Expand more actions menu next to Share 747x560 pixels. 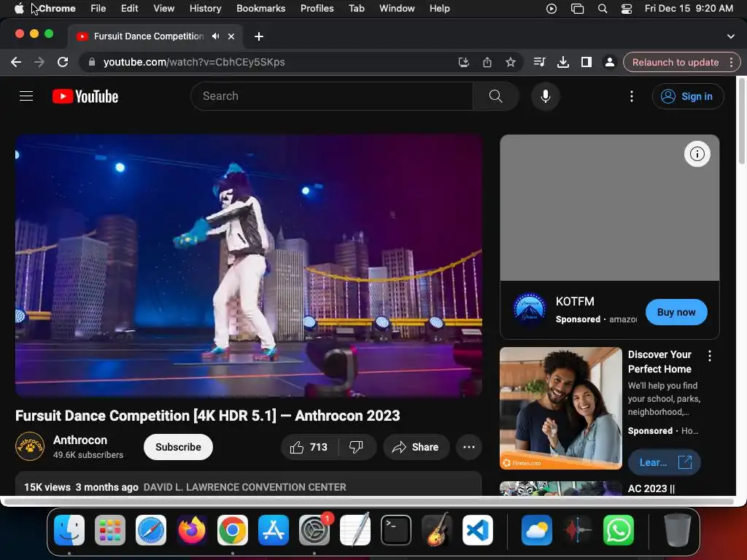click(x=469, y=447)
